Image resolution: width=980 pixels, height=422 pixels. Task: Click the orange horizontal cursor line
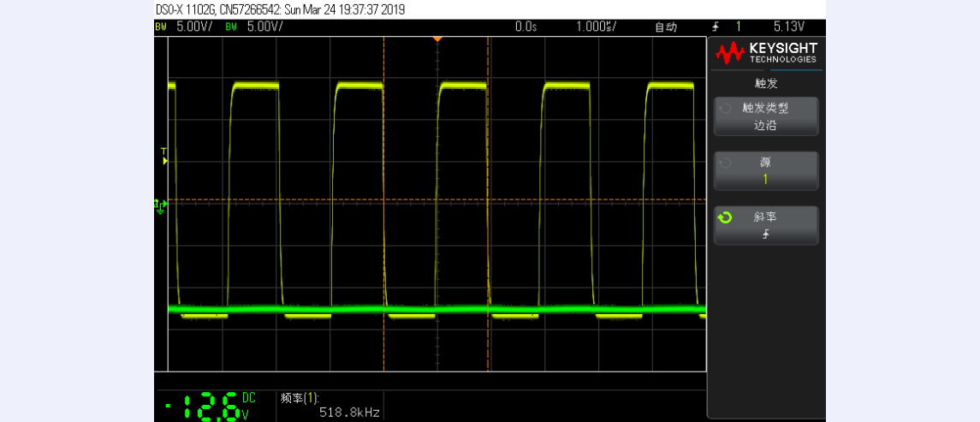pyautogui.click(x=437, y=199)
